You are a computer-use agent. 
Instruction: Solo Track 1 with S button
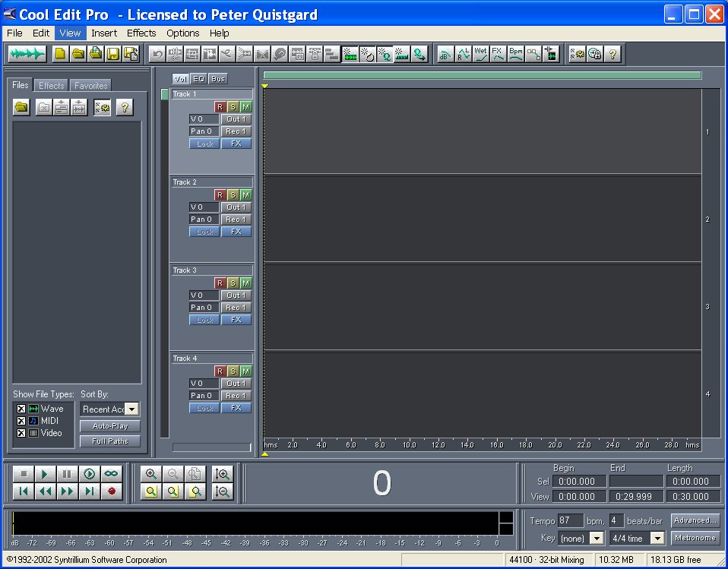coord(233,107)
